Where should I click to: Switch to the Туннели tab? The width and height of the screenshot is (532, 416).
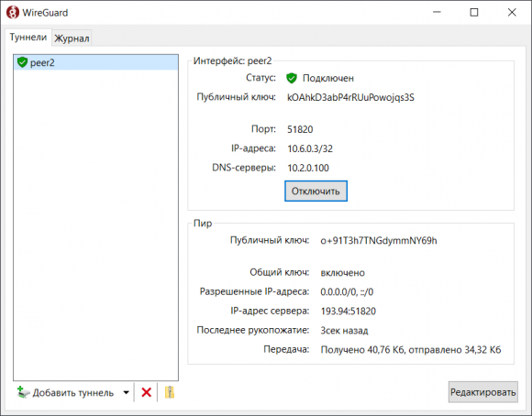[x=28, y=37]
